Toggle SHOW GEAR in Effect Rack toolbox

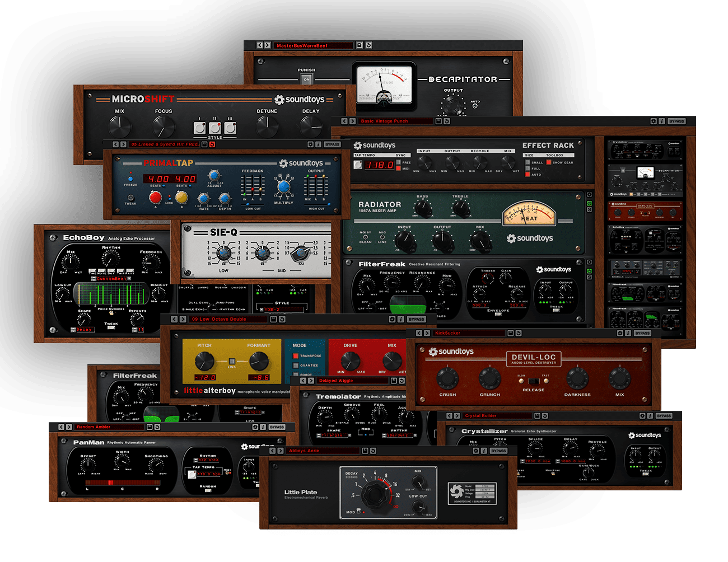pos(549,162)
